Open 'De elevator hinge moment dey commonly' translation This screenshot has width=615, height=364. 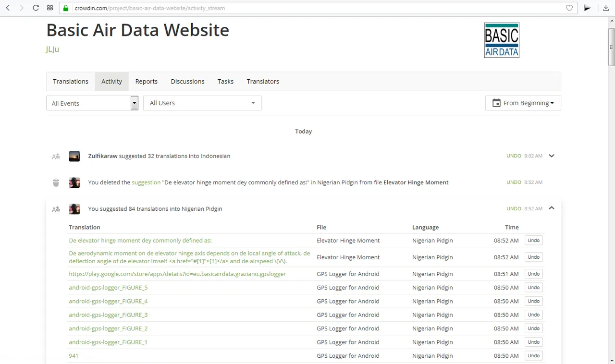point(140,241)
